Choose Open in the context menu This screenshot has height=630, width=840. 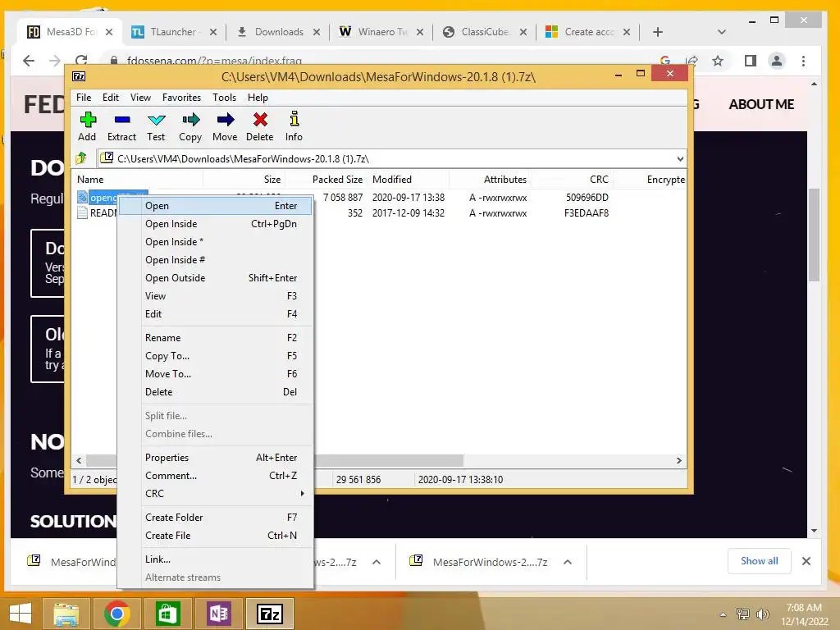coord(215,206)
